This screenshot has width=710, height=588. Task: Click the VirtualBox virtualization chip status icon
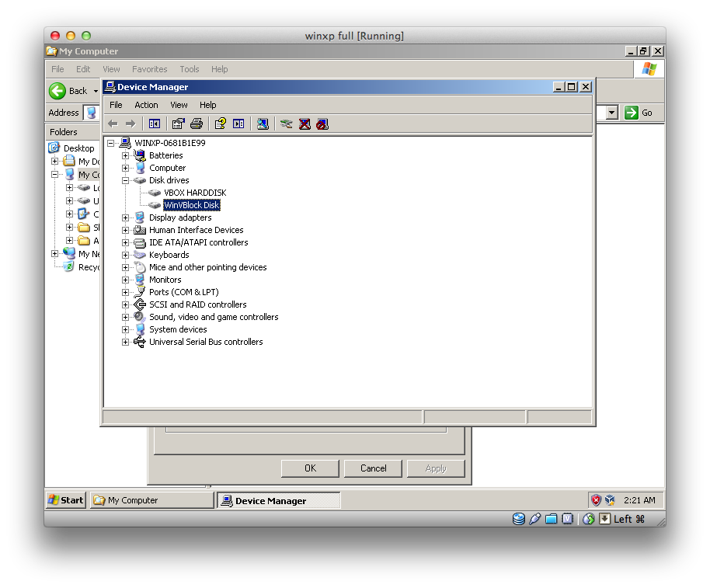tap(567, 519)
